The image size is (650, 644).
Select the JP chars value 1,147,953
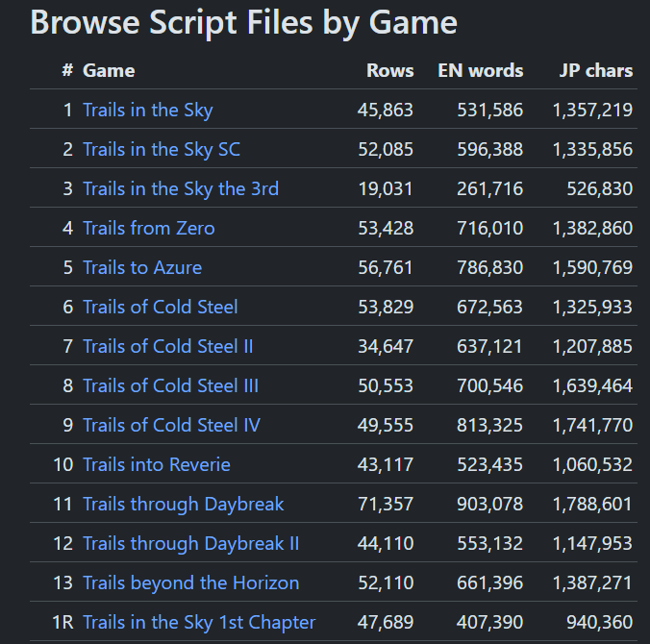click(x=593, y=544)
